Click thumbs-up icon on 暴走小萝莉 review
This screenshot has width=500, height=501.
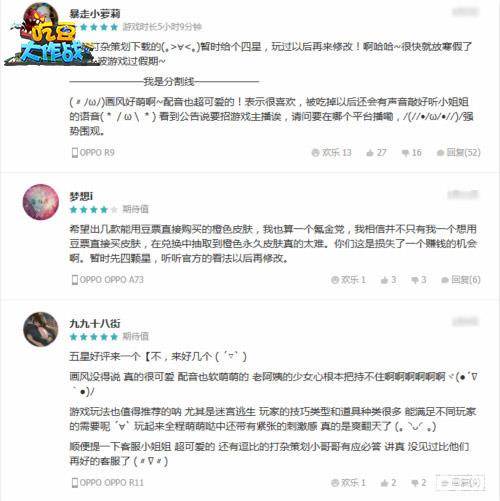coord(370,153)
